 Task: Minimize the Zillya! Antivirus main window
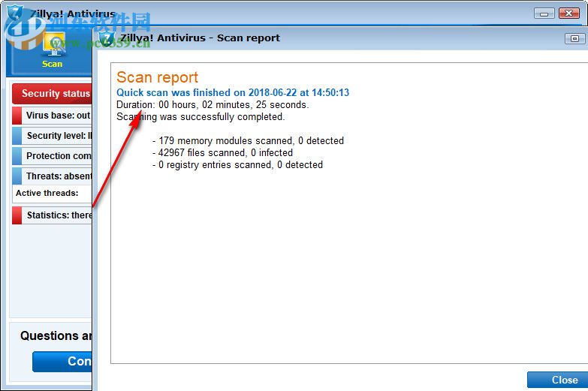click(544, 14)
